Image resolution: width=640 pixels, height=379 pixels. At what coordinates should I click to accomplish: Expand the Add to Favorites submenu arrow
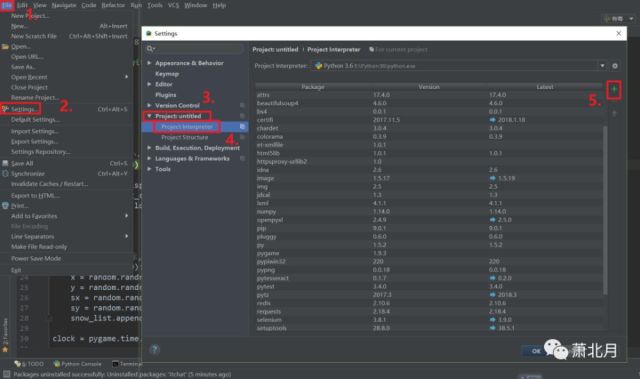pyautogui.click(x=127, y=215)
